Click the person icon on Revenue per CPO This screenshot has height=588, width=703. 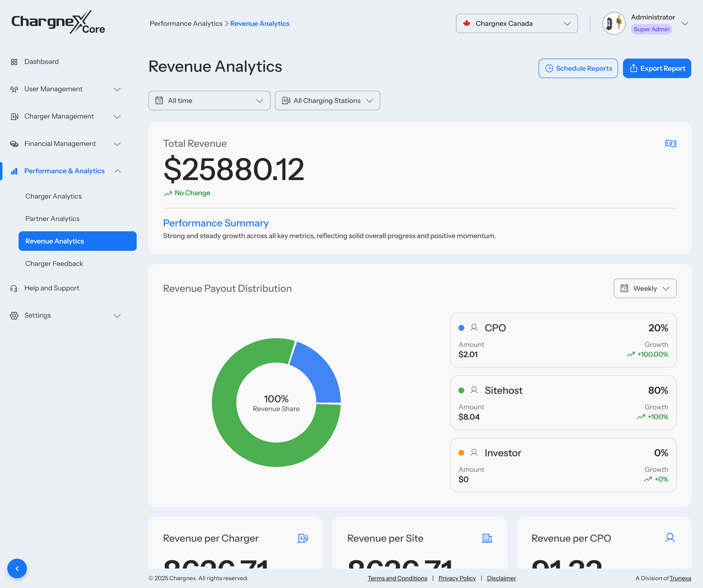[x=670, y=537]
